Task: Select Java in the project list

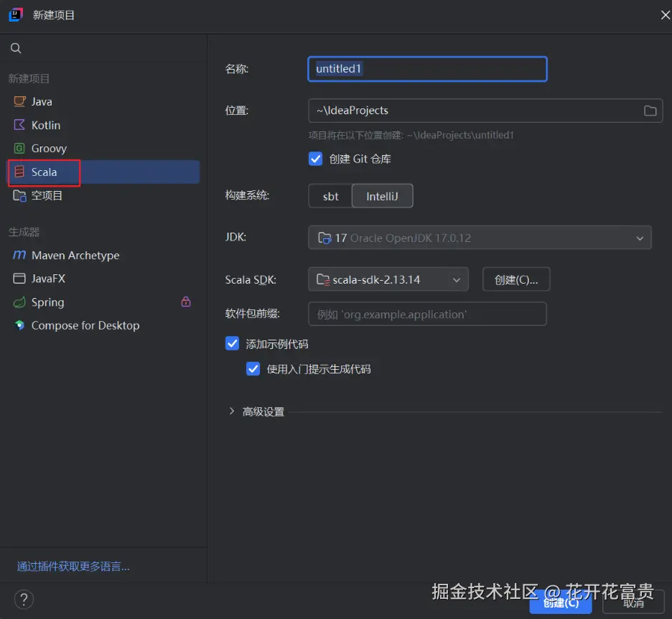Action: pyautogui.click(x=103, y=101)
